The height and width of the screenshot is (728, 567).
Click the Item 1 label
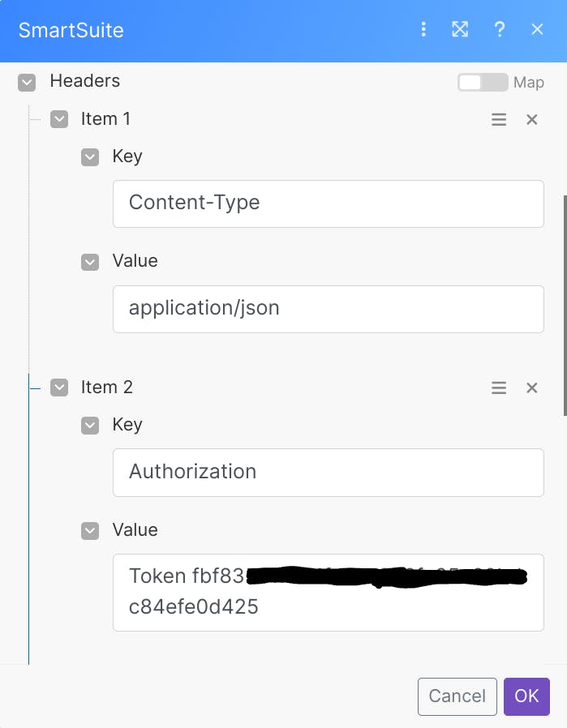coord(105,119)
